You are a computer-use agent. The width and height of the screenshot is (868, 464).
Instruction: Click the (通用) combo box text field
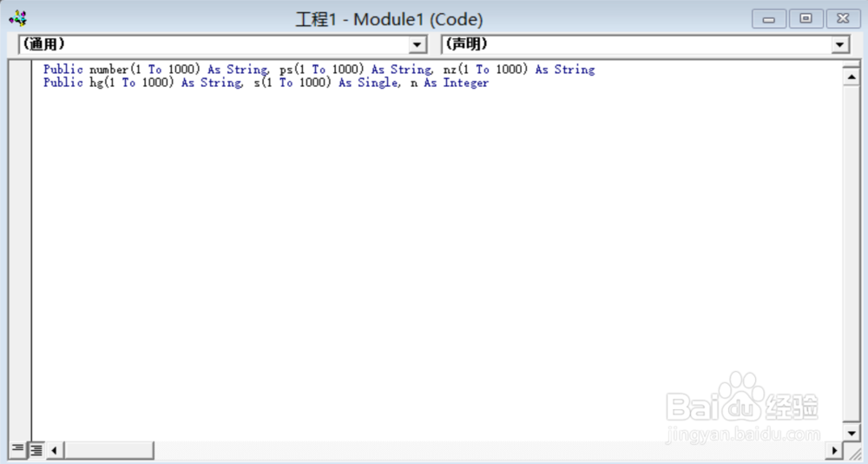(x=214, y=45)
